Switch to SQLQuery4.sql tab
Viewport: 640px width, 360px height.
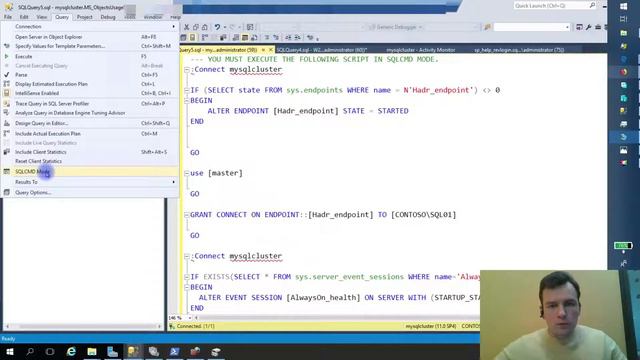pos(322,50)
